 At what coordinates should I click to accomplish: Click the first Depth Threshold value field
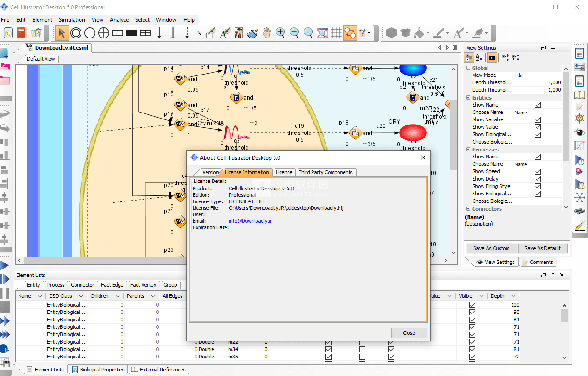click(538, 82)
